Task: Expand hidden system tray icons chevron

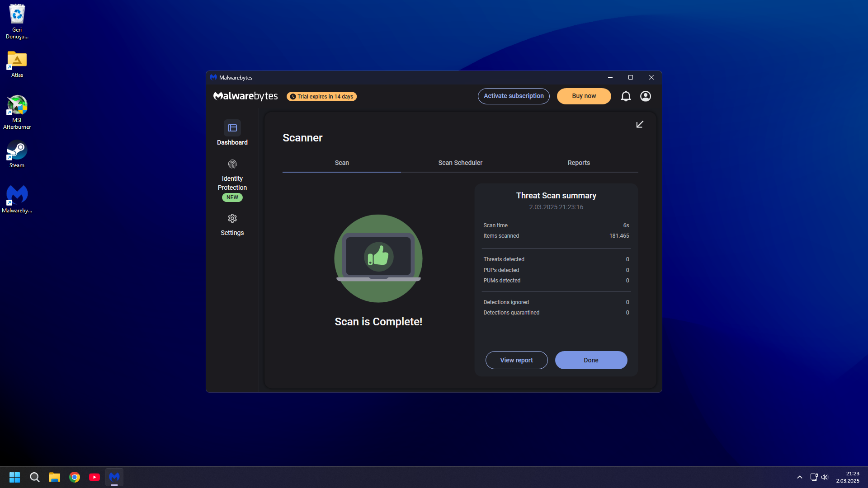Action: click(x=800, y=477)
